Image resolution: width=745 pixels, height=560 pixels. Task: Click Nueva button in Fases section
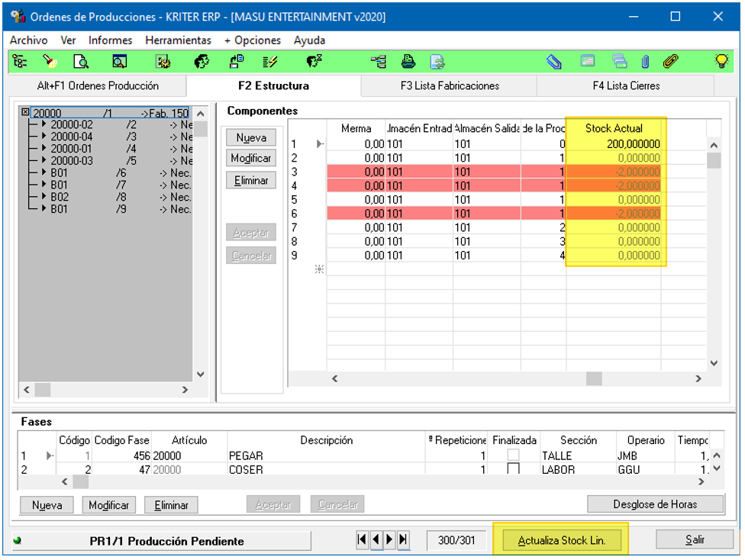(x=47, y=505)
